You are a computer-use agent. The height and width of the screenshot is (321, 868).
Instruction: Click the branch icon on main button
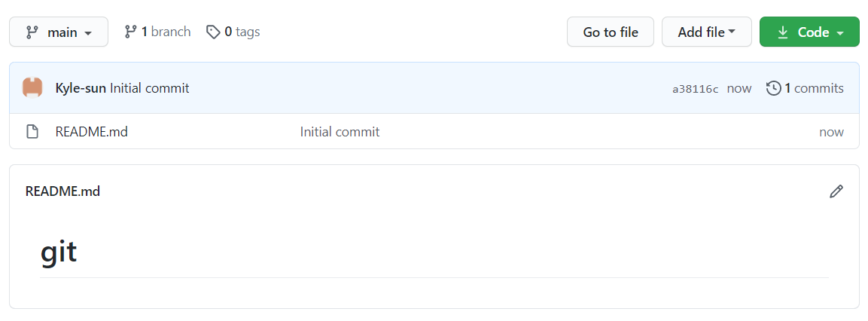pyautogui.click(x=32, y=32)
